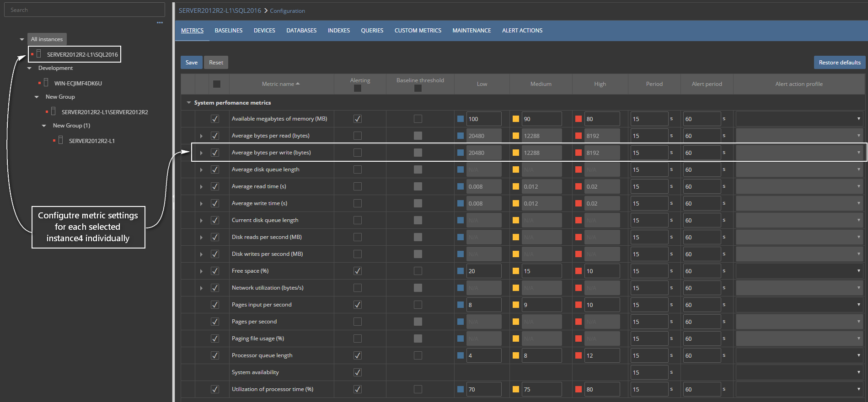868x402 pixels.
Task: Enable baseline threshold for Available megabytes of memory
Action: (418, 119)
